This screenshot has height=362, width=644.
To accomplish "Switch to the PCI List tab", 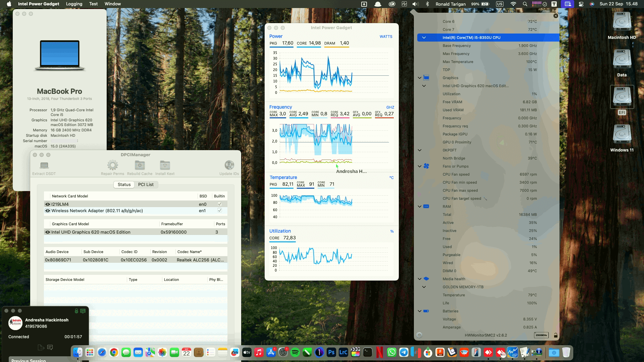I will (146, 184).
